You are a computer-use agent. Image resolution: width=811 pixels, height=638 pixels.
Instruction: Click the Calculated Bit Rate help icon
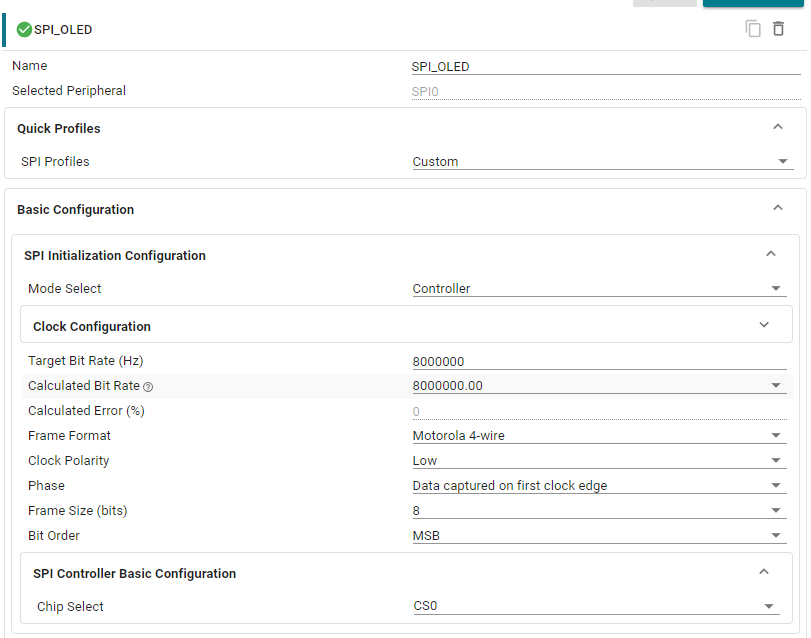(x=148, y=387)
